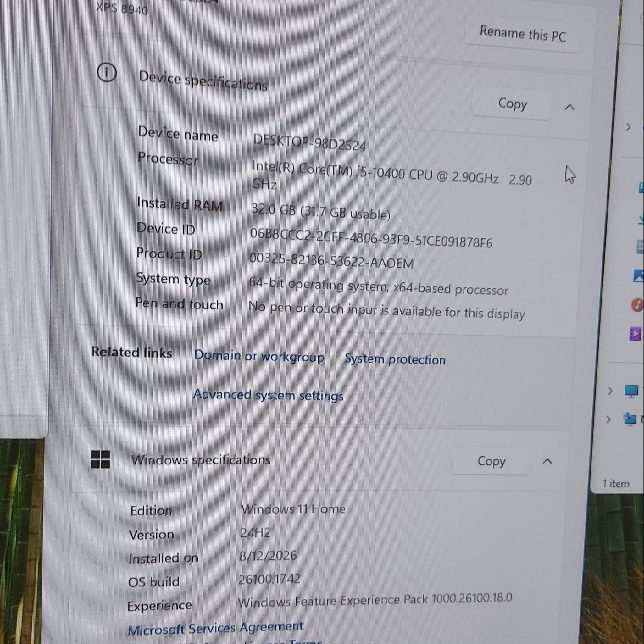The height and width of the screenshot is (644, 644).
Task: Select the Videos folder icon in File Explorer
Action: pos(636,333)
